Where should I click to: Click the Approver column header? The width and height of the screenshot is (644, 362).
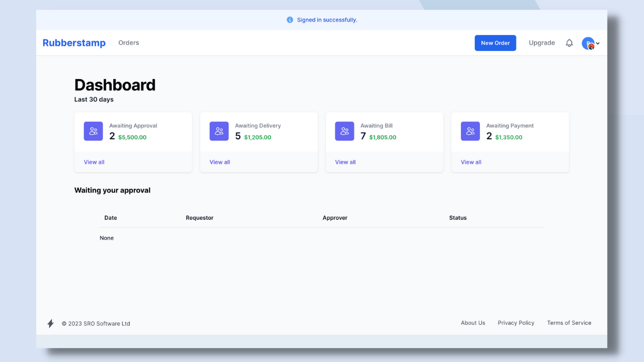click(x=335, y=218)
